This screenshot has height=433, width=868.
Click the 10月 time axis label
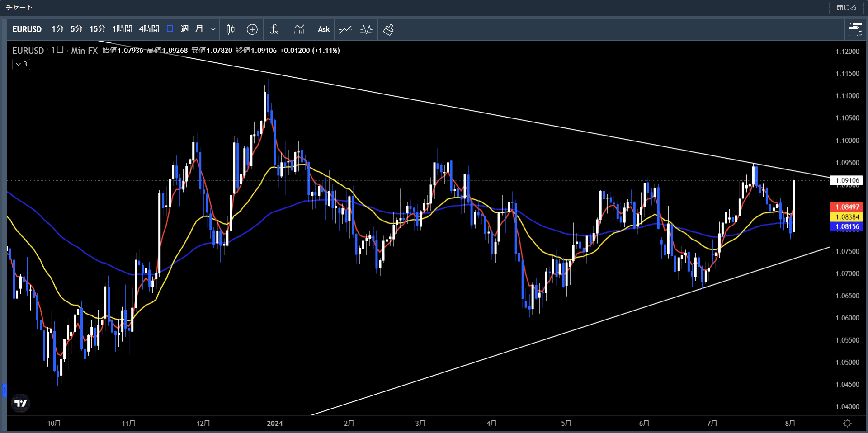[54, 424]
